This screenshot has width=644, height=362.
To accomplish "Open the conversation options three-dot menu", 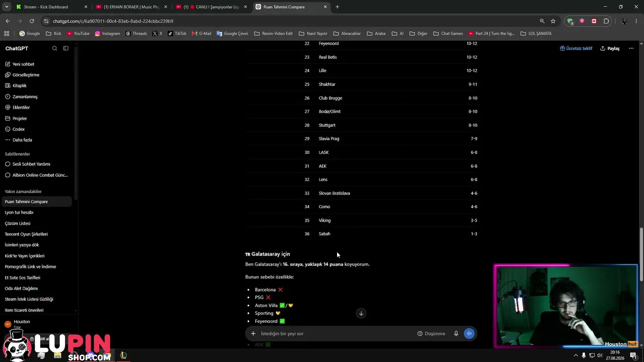I will [x=631, y=48].
